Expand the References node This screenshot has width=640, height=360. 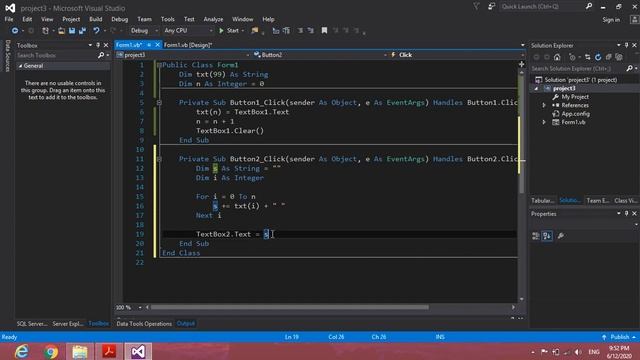544,105
